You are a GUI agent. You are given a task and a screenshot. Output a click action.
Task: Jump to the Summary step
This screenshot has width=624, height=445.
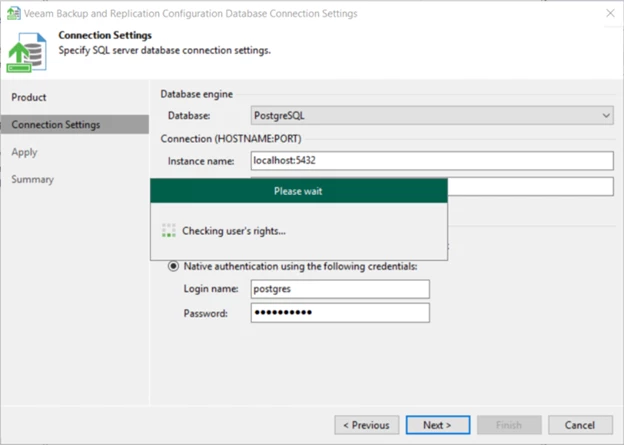pos(32,179)
